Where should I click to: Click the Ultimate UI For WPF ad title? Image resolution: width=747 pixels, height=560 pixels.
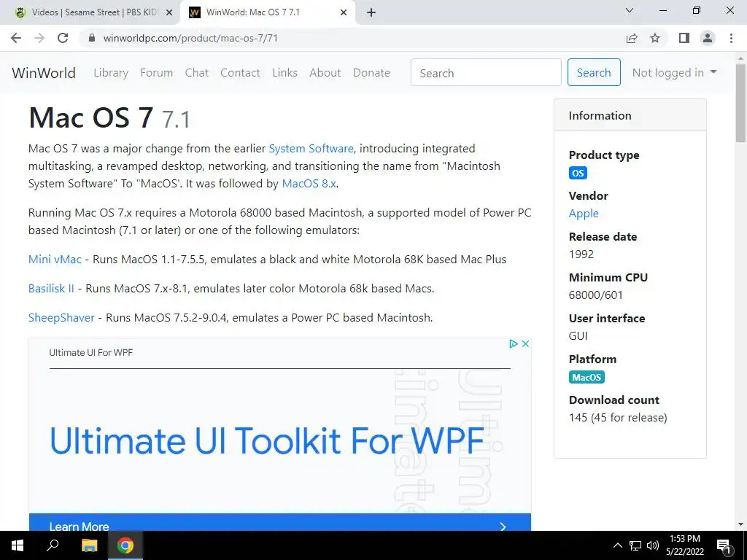(x=91, y=353)
